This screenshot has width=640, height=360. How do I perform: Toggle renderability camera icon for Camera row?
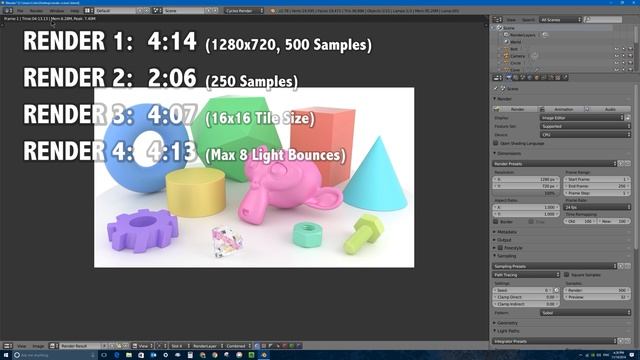coord(630,56)
